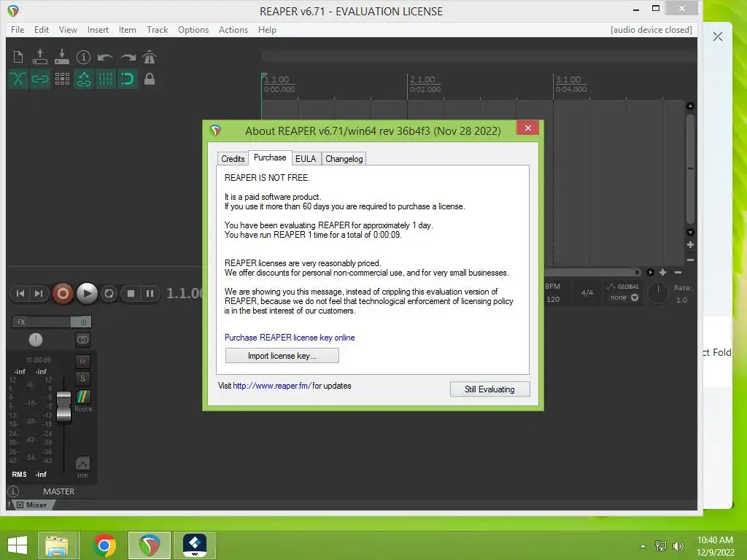This screenshot has width=747, height=560.
Task: Click the Redo arrow icon
Action: (128, 57)
